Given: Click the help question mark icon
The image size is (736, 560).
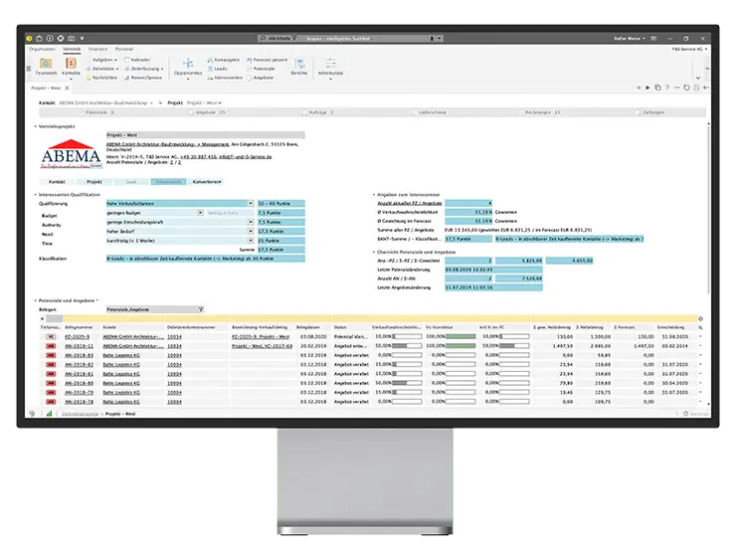Looking at the screenshot, I should click(x=667, y=88).
